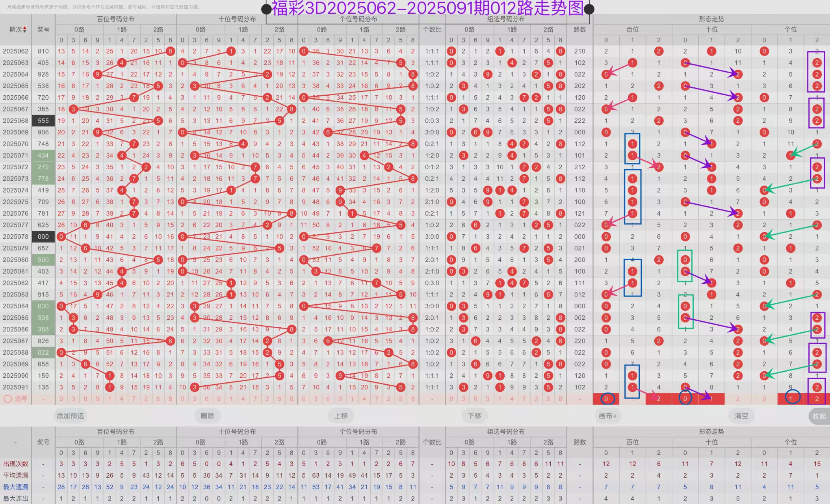Click green prize number 030
This screenshot has height=504, width=830.
tap(43, 306)
